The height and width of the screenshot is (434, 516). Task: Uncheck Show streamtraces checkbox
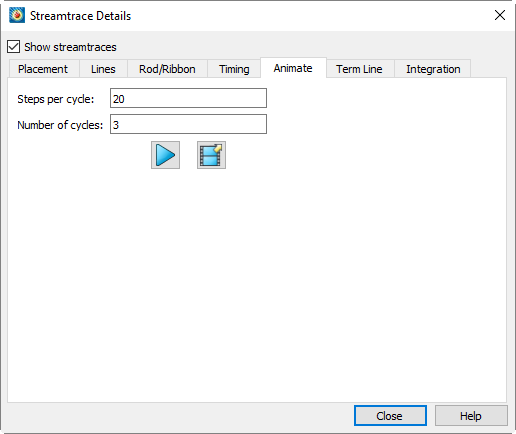coord(14,47)
